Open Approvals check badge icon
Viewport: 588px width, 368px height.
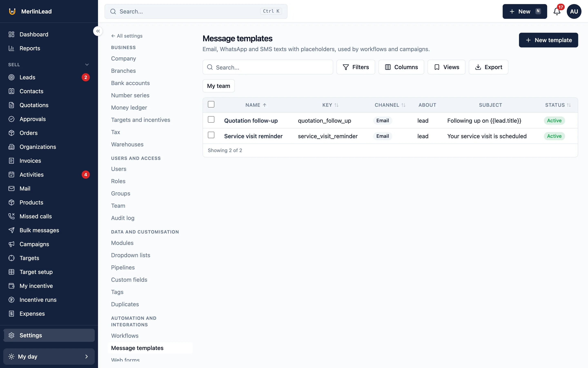(x=11, y=119)
